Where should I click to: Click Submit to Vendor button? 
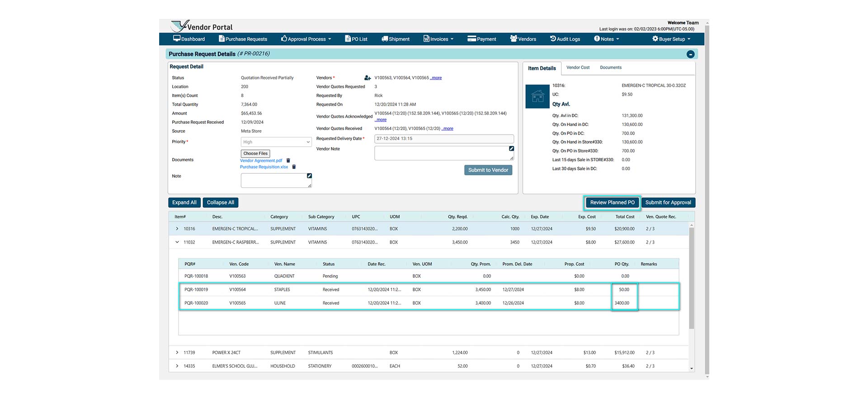(488, 170)
